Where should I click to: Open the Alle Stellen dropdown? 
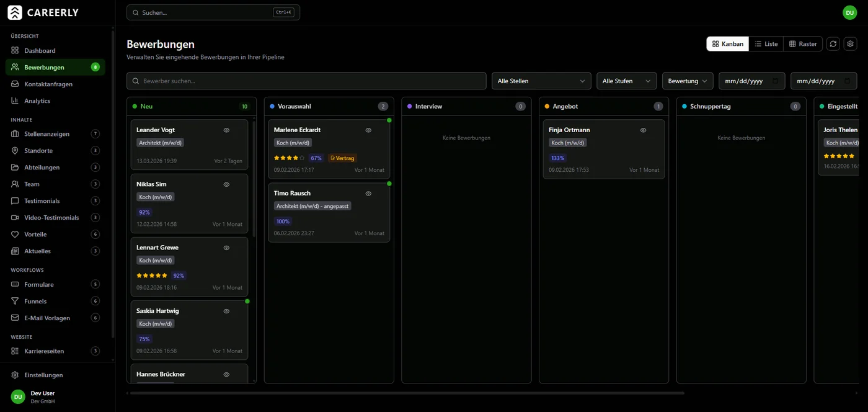[x=541, y=81]
